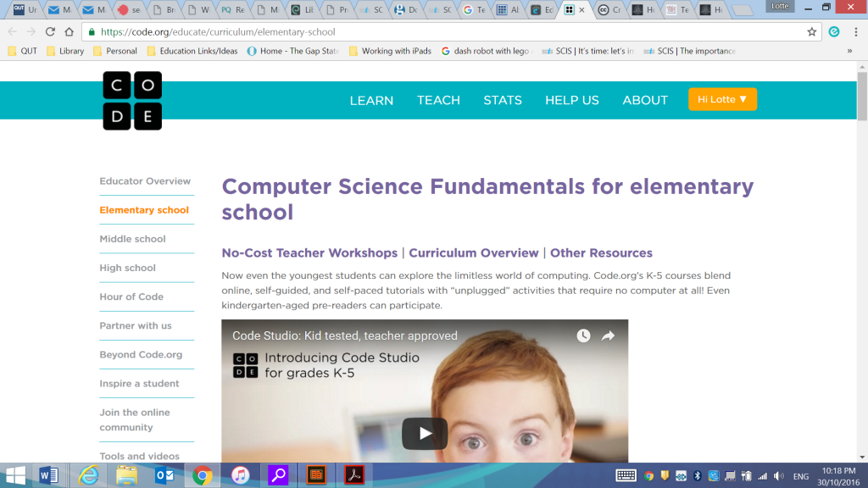Open the Library bookmark folder

tap(65, 51)
